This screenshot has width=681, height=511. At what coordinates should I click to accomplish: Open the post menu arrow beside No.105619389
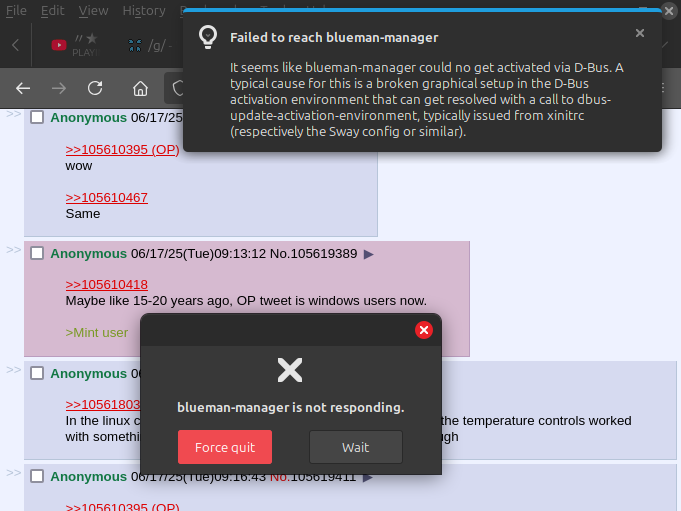369,254
